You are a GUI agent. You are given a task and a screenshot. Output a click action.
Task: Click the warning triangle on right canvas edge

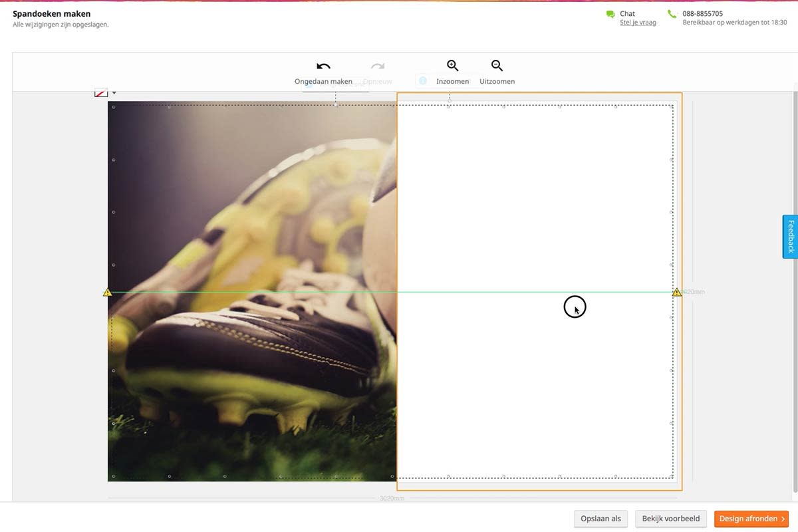[677, 292]
